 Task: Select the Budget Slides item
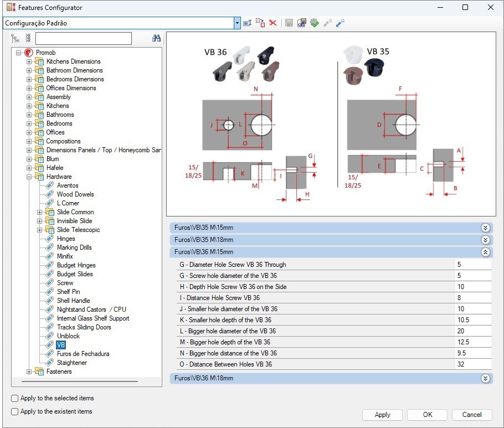75,274
